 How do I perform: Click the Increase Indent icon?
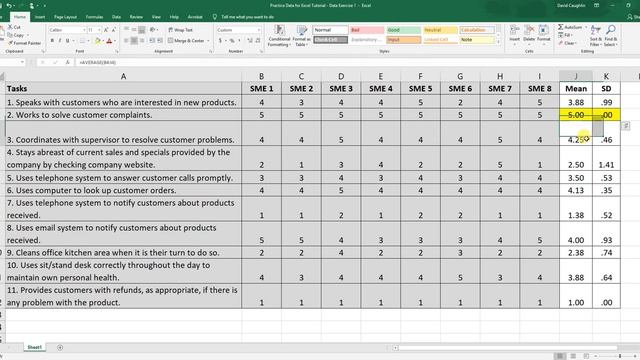(160, 41)
